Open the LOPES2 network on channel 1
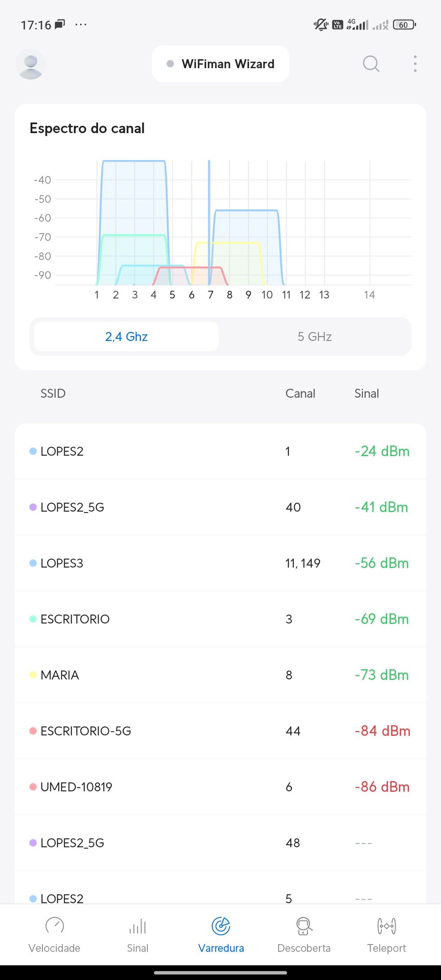Screen dimensions: 441x980 click(220, 451)
